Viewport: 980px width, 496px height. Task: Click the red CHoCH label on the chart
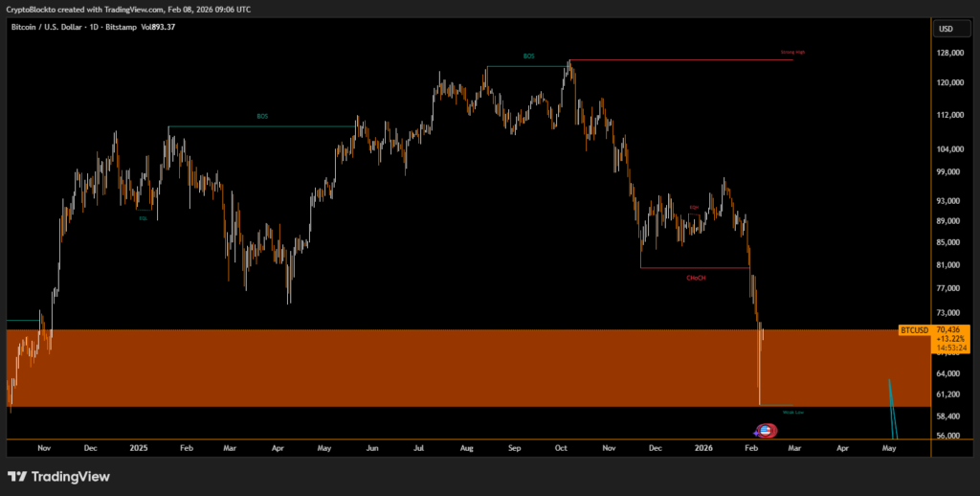[696, 278]
